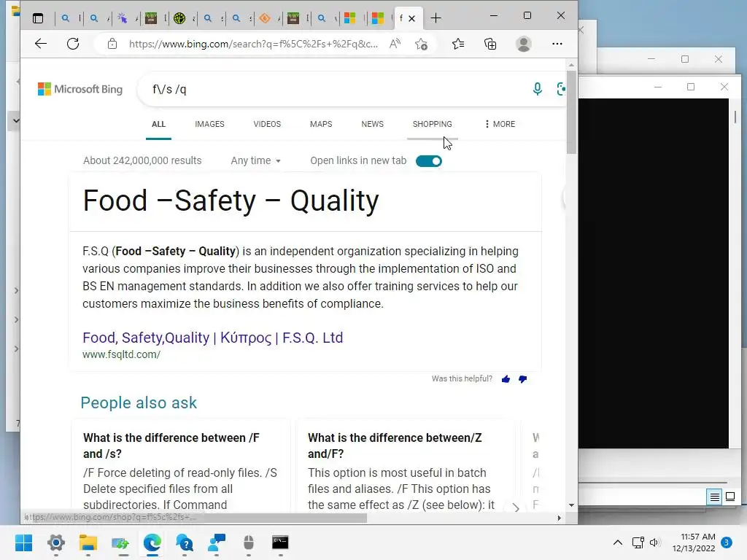Switch background Explorer window to details view
747x560 pixels.
click(715, 497)
